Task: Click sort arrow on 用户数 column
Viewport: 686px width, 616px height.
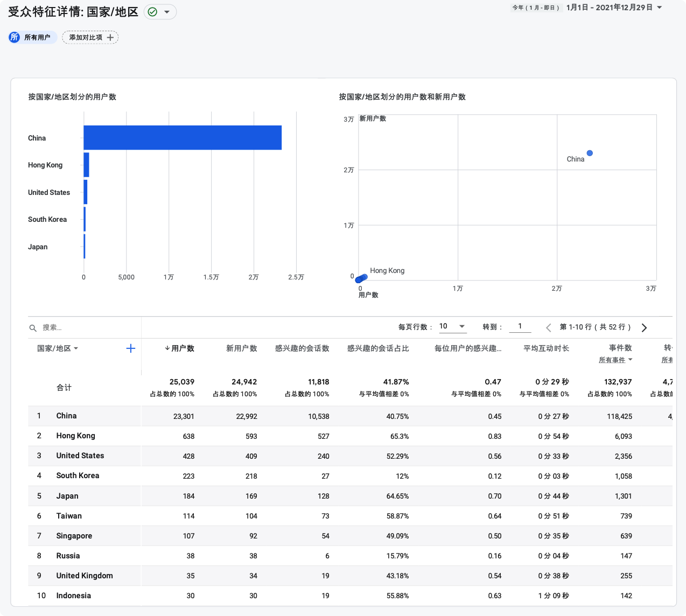Action: pos(167,348)
